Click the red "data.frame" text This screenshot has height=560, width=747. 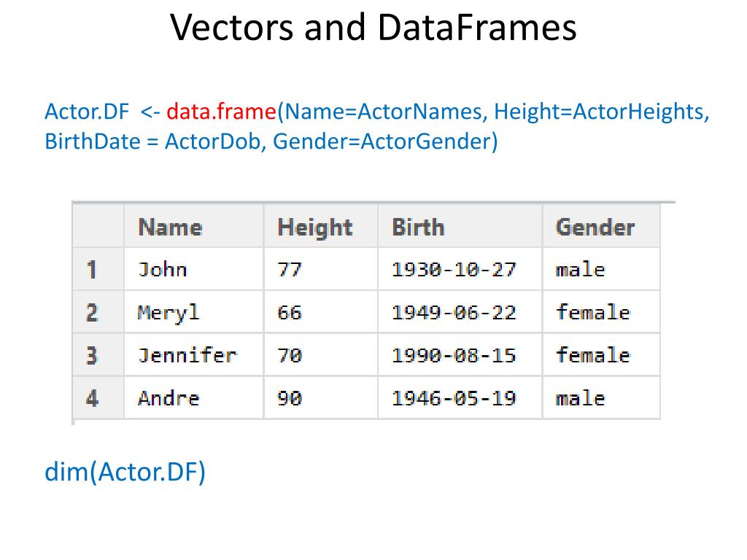(221, 112)
